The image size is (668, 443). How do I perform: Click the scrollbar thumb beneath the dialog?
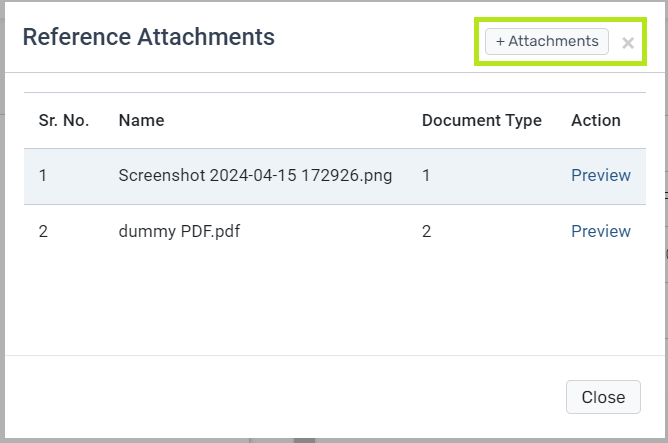point(304,440)
